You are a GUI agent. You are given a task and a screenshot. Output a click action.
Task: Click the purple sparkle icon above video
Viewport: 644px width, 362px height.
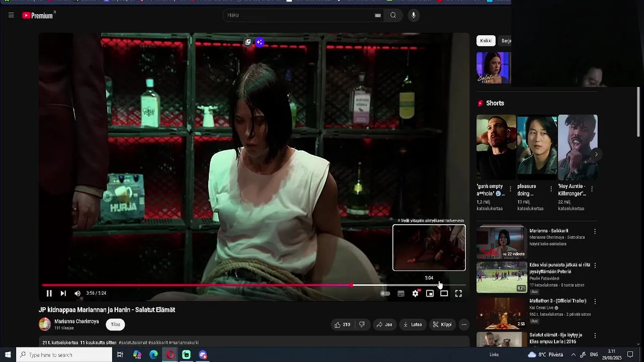coord(260,42)
